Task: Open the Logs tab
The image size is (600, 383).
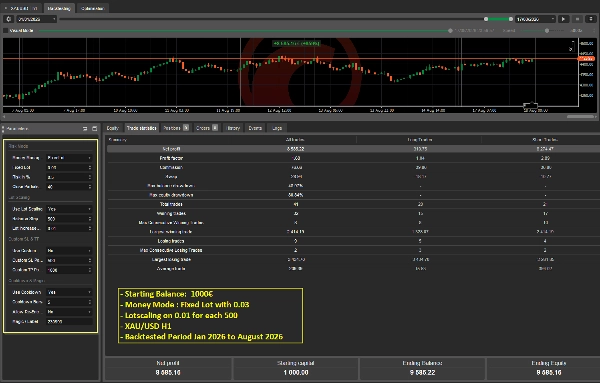Action: pyautogui.click(x=277, y=128)
